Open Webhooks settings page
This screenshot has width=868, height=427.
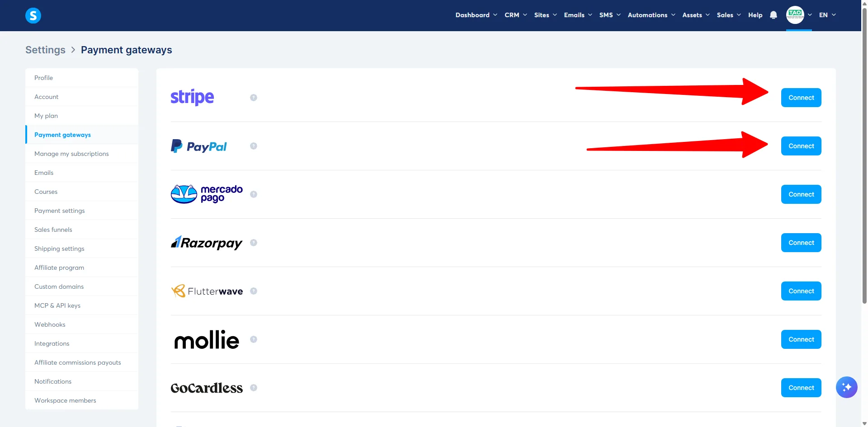[82, 324]
